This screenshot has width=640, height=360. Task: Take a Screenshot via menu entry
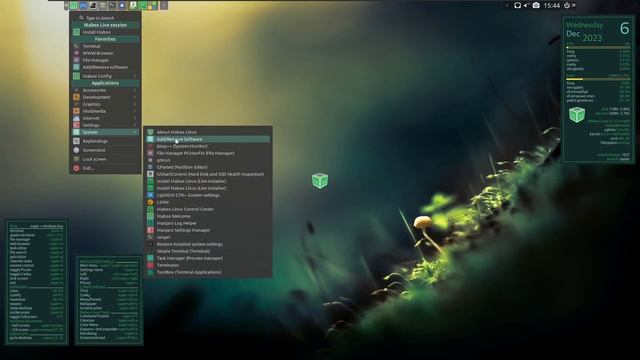pos(105,150)
